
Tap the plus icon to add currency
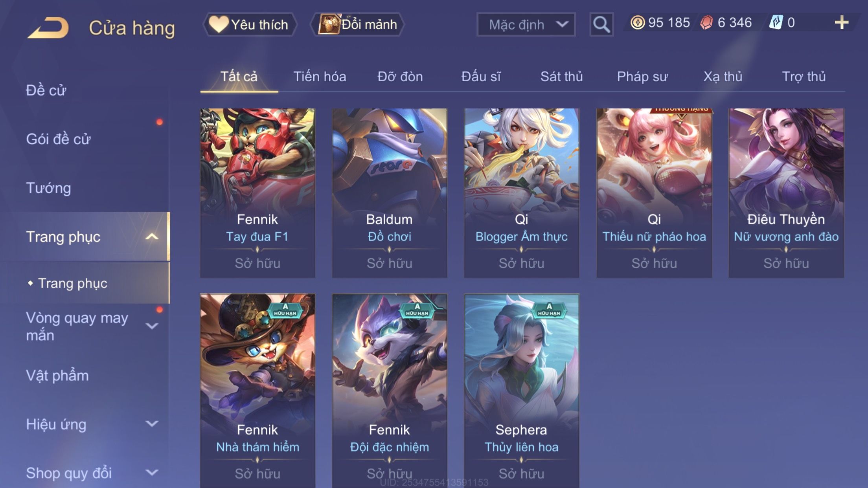click(841, 23)
